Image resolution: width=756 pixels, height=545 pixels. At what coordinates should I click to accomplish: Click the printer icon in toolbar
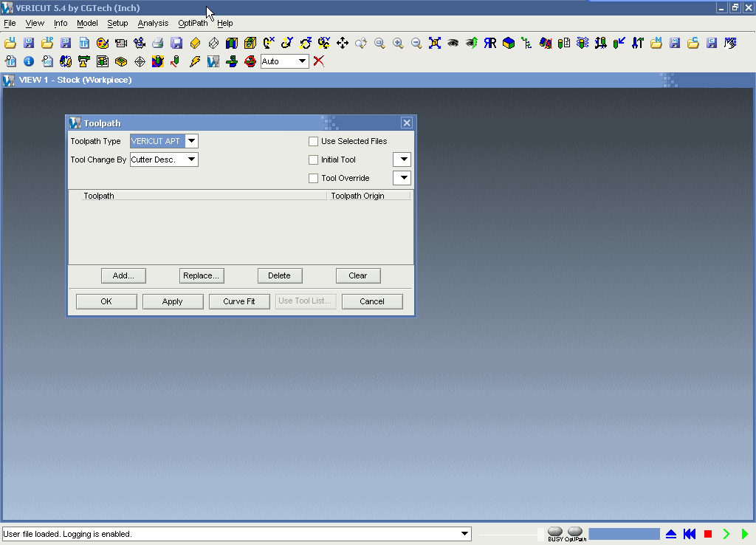(158, 43)
